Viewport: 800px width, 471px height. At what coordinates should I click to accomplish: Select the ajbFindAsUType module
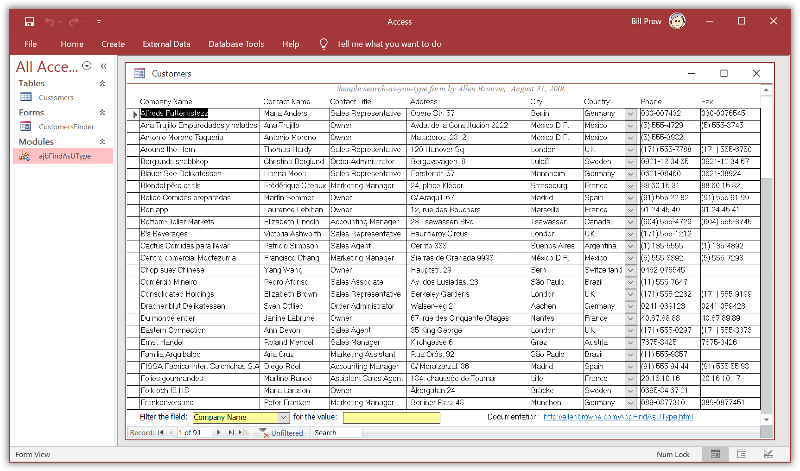coord(64,157)
